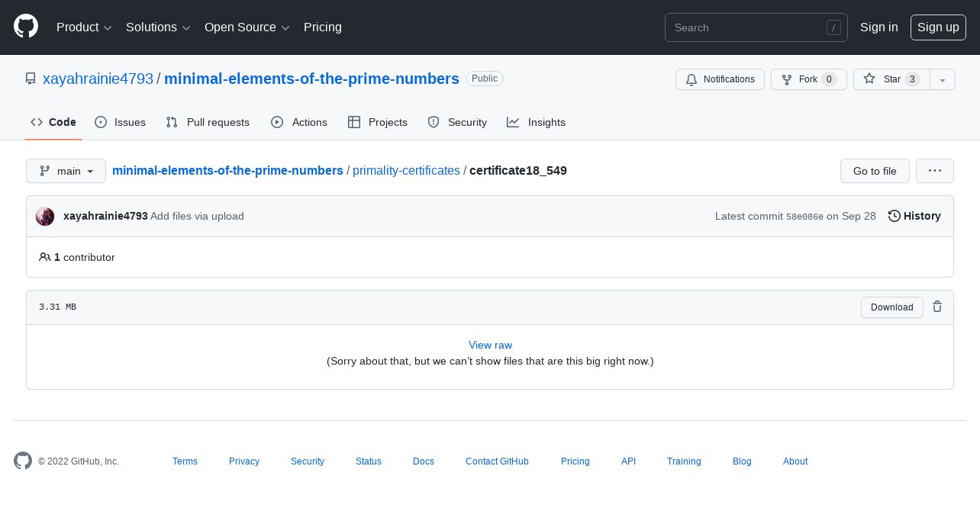Open Terms footer link

pos(185,461)
